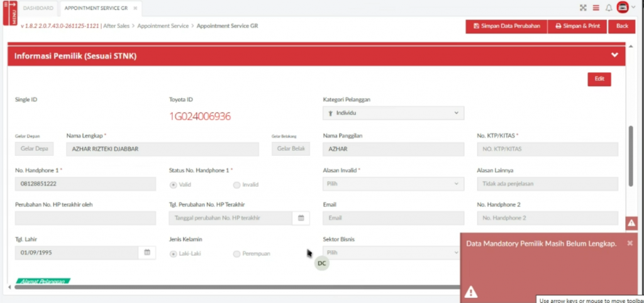Open calendar for Tgl. Lahir
644x303 pixels.
pos(147,253)
